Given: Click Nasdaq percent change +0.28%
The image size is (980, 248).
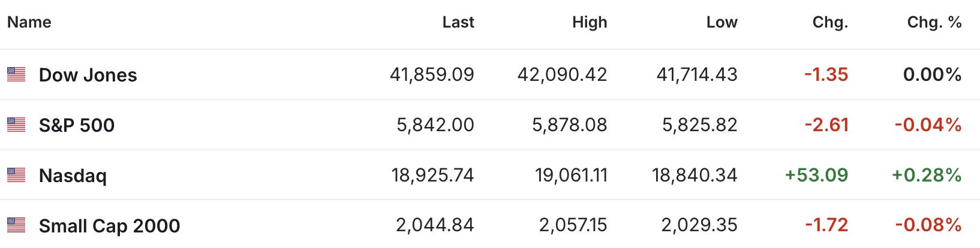Looking at the screenshot, I should click(927, 175).
